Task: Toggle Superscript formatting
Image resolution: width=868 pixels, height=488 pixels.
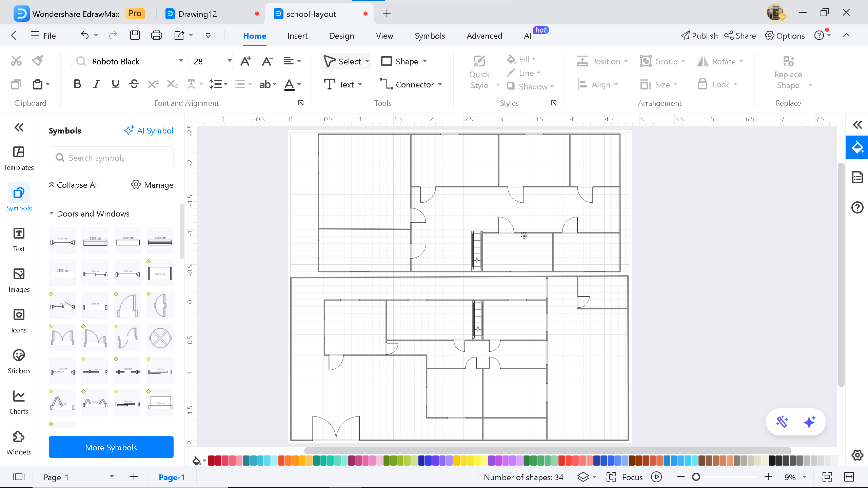Action: point(153,84)
